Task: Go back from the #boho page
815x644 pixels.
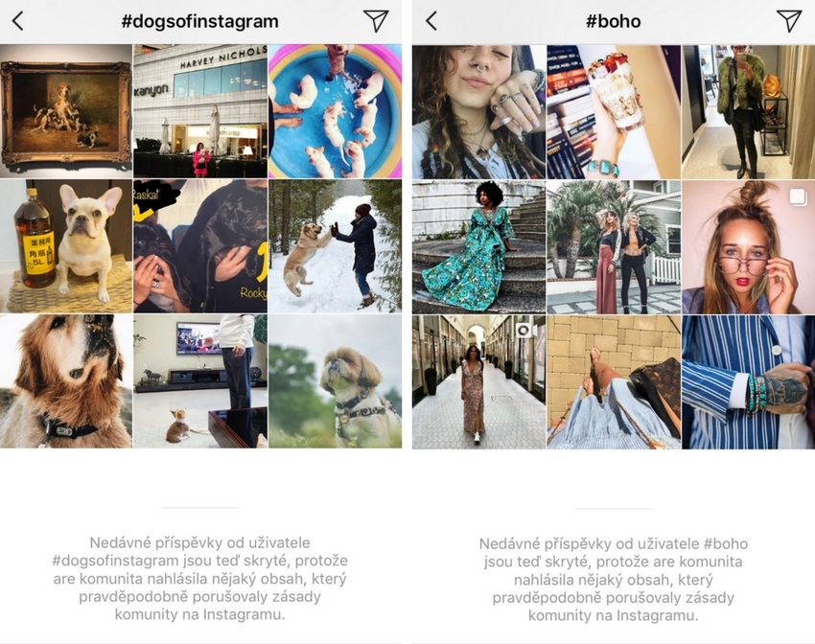Action: point(431,21)
